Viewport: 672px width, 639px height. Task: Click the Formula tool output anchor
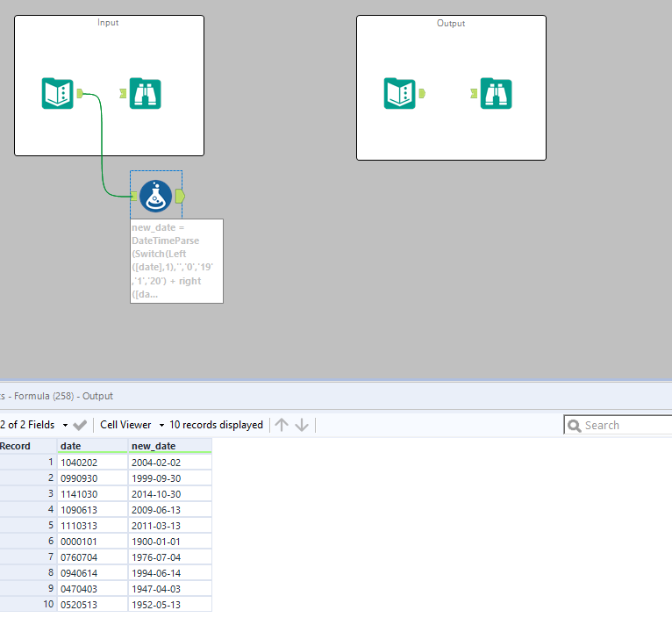click(181, 197)
